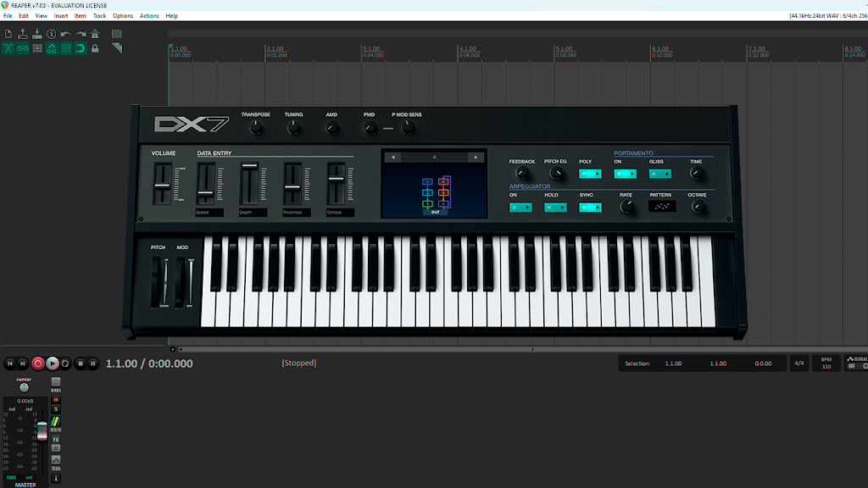Screen dimensions: 868x488
Task: Toggle auto-crossfade in the toolbar
Action: tap(8, 48)
